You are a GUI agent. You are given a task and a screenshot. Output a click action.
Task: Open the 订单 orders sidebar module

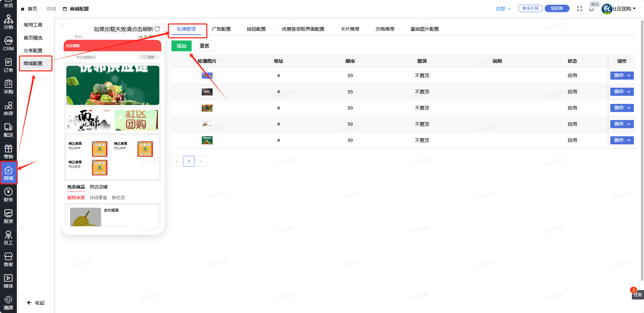click(8, 65)
